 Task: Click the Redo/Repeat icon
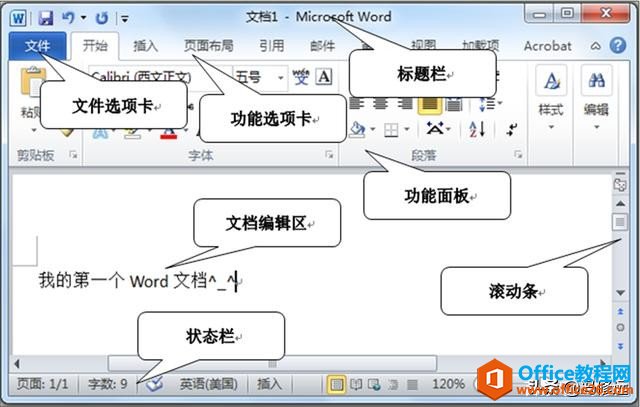102,18
